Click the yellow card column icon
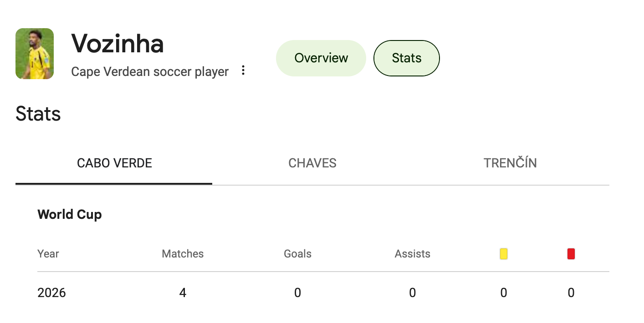 click(x=503, y=254)
